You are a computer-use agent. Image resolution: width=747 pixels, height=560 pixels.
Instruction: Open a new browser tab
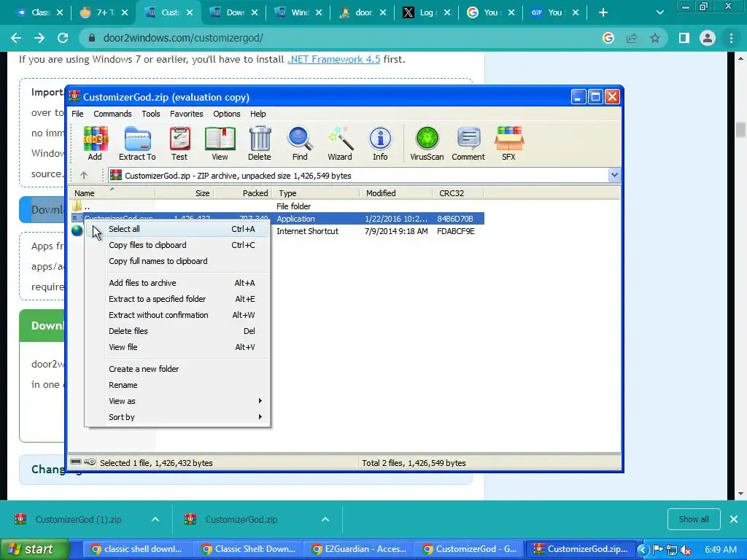[603, 12]
